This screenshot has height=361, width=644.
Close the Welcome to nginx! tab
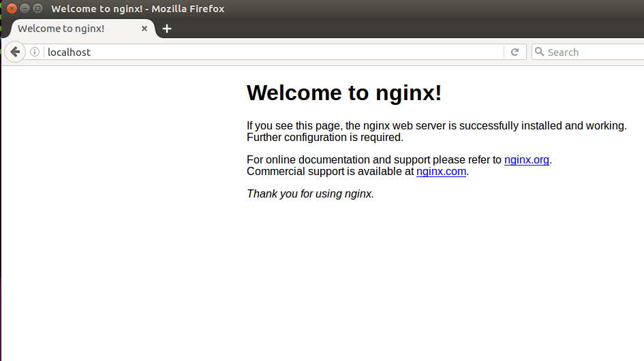[144, 29]
